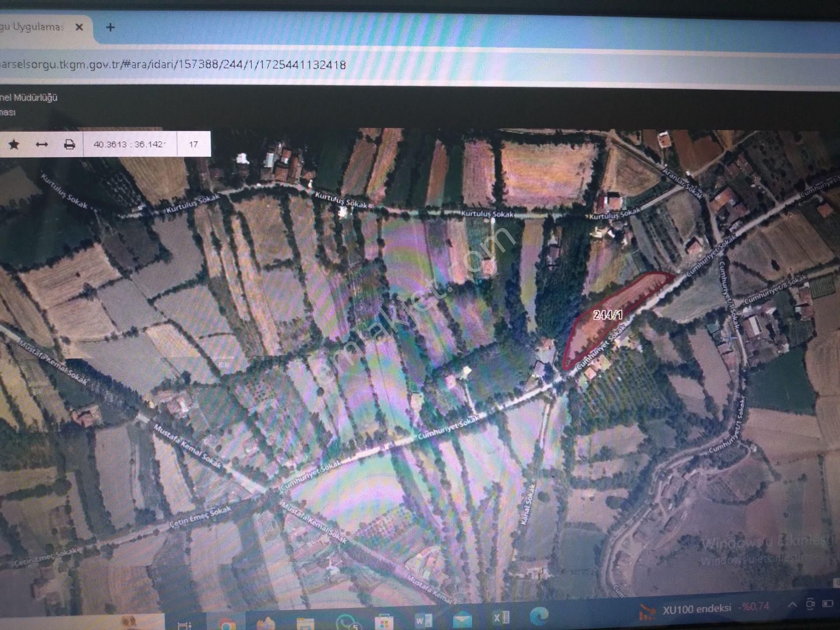840x630 pixels.
Task: Open a new browser tab with plus button
Action: pyautogui.click(x=111, y=28)
